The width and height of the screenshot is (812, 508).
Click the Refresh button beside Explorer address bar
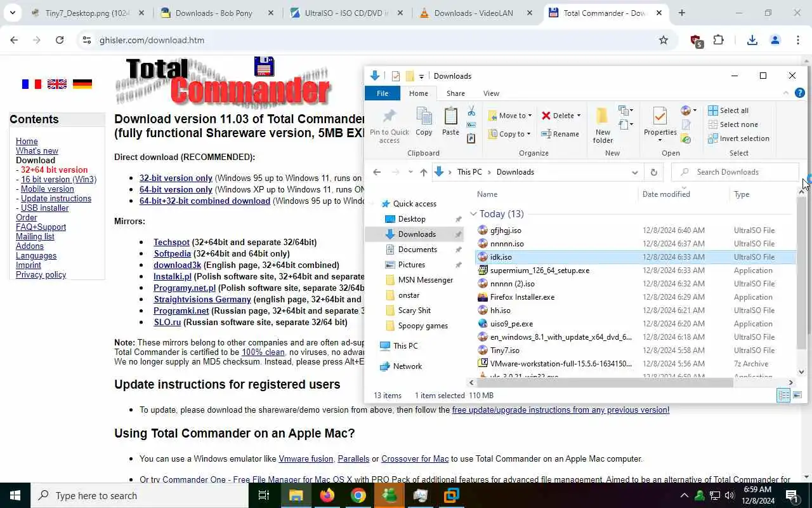653,172
